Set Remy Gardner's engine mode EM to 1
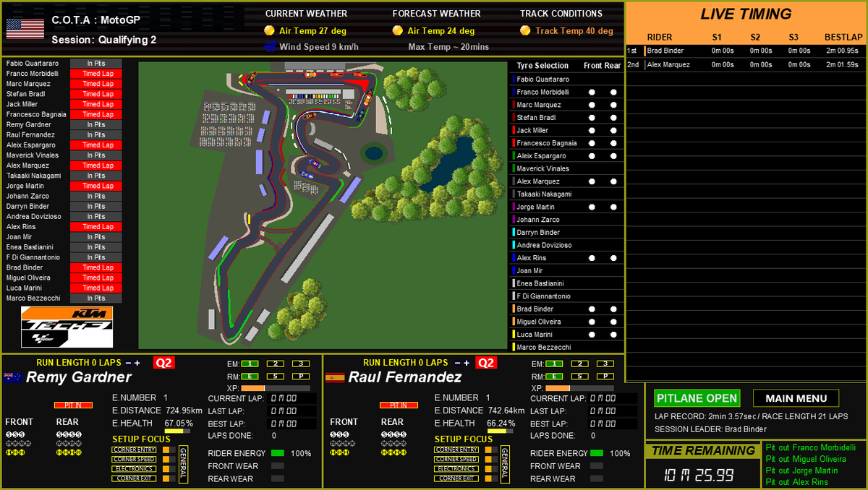The image size is (868, 490). pos(250,364)
